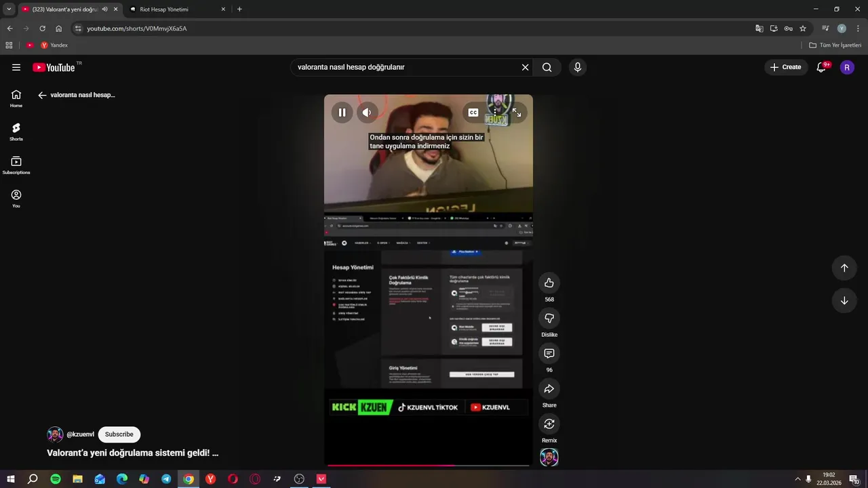Open the tab search dropdown arrow
The image size is (868, 488).
click(9, 9)
